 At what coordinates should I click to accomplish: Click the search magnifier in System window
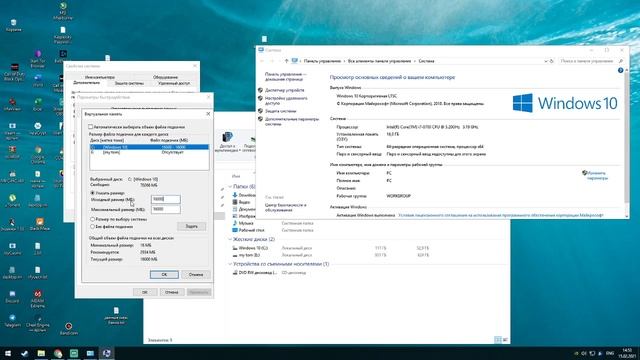click(621, 61)
